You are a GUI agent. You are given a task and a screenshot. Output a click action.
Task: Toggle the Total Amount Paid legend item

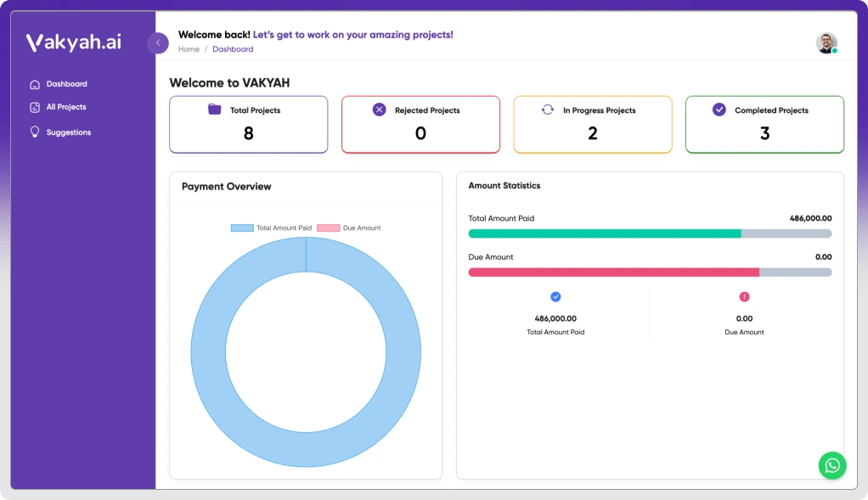tap(272, 228)
